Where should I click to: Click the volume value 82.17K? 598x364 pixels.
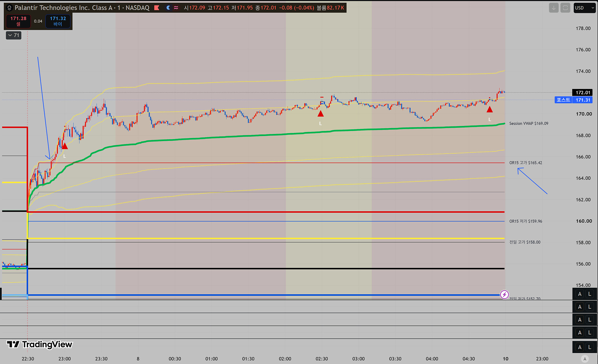click(x=335, y=8)
